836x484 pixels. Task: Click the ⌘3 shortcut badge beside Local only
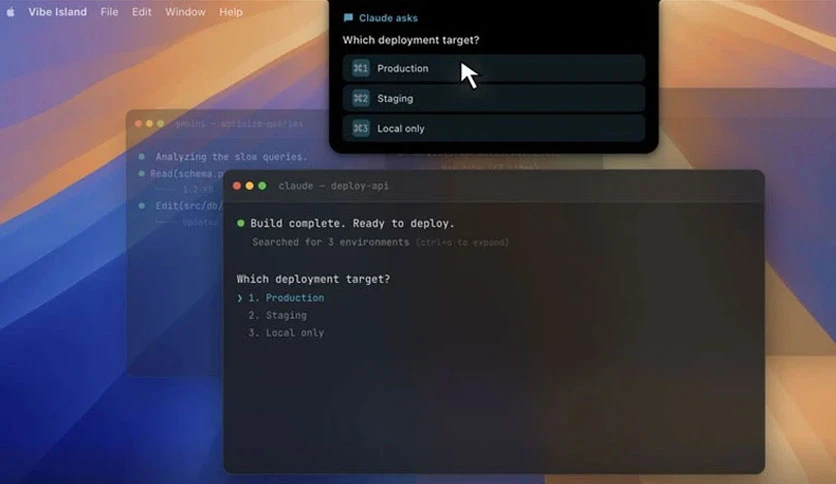coord(360,128)
